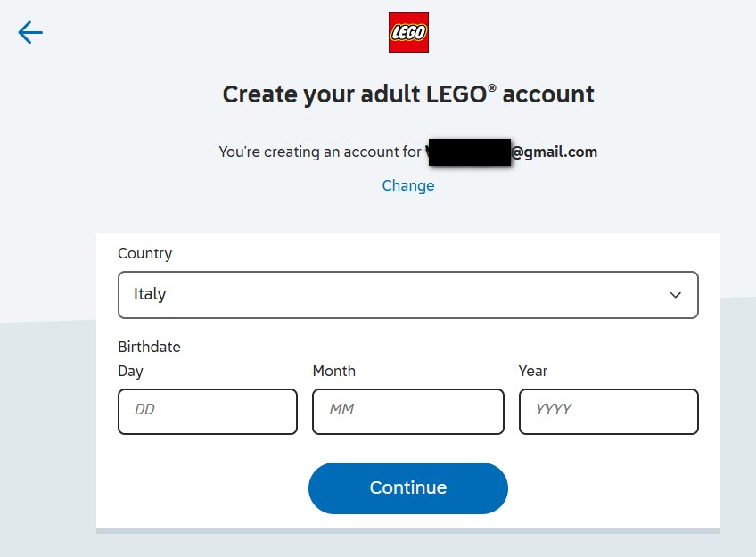756x557 pixels.
Task: Click the chevron arrow in Country field
Action: [675, 295]
